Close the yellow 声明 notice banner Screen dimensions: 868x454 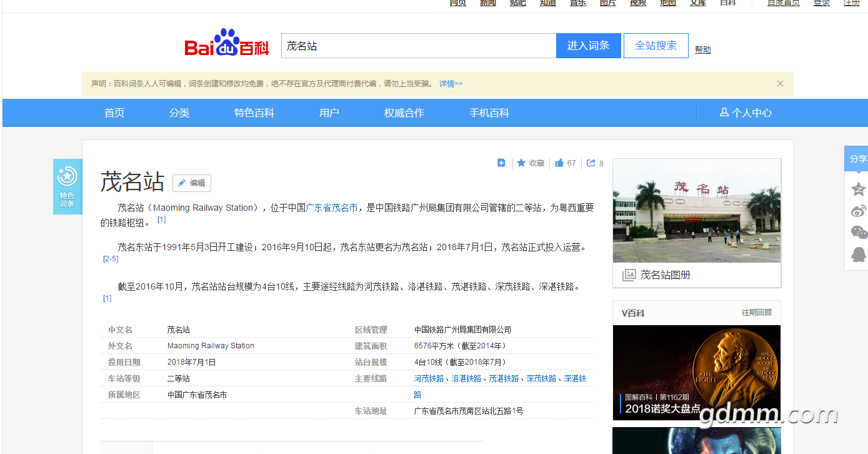point(780,84)
